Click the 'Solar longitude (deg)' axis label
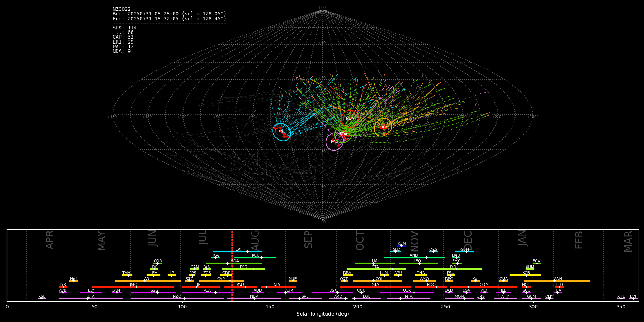644x322 pixels. coord(323,314)
